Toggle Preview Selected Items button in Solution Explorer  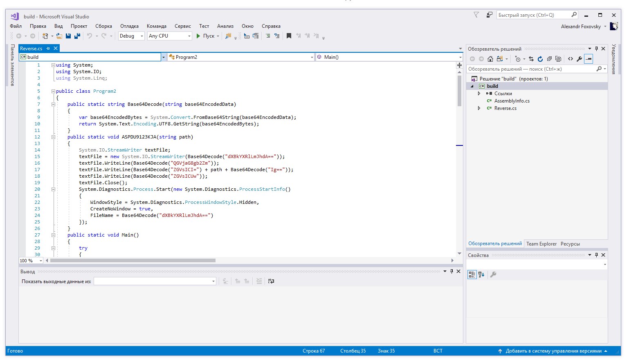click(589, 59)
